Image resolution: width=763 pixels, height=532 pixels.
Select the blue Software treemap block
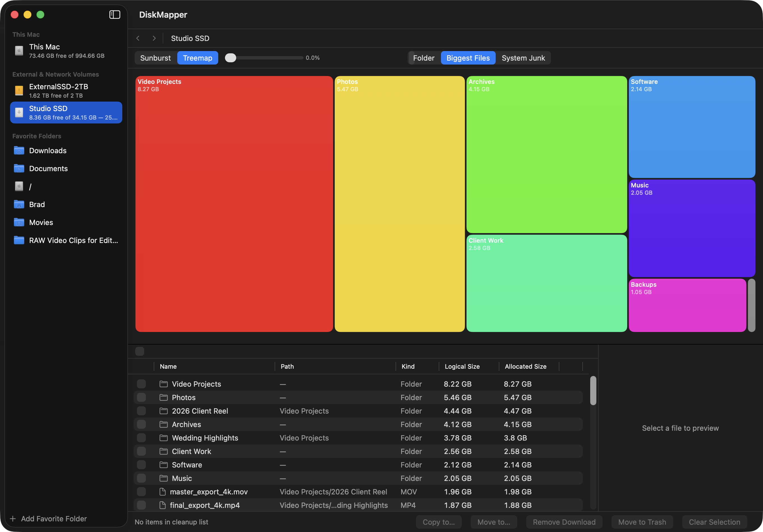coord(692,127)
